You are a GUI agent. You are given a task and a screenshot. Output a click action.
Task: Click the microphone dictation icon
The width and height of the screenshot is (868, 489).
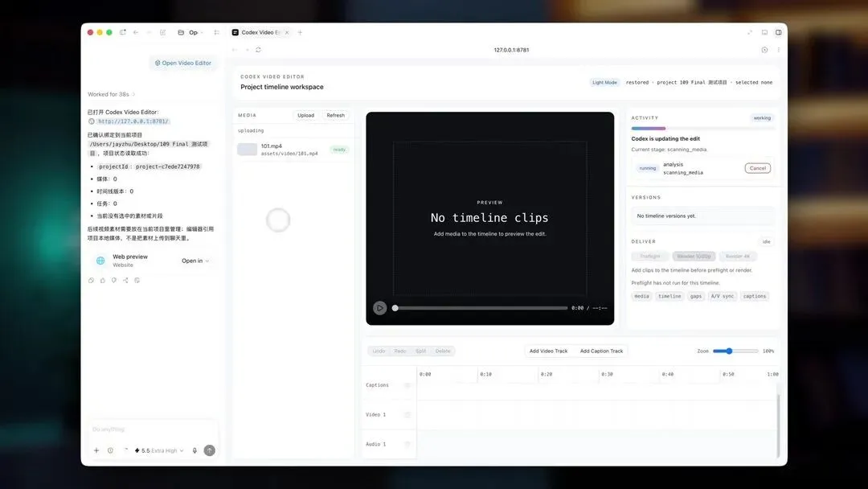pyautogui.click(x=194, y=450)
